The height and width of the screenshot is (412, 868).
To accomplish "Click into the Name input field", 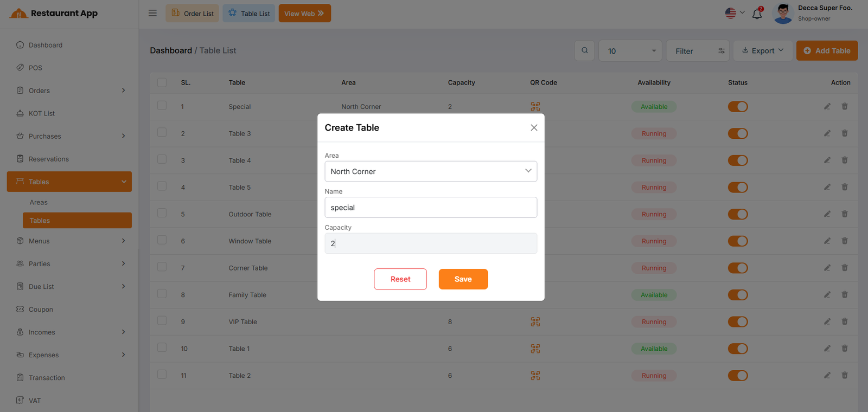I will (x=430, y=208).
